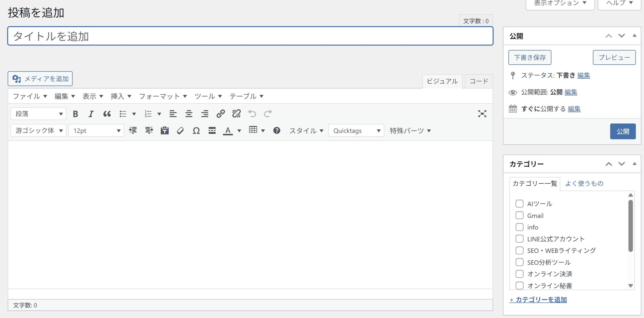Open the keyboard shortcuts help icon
Viewport: 644px width, 318px height.
pyautogui.click(x=276, y=131)
